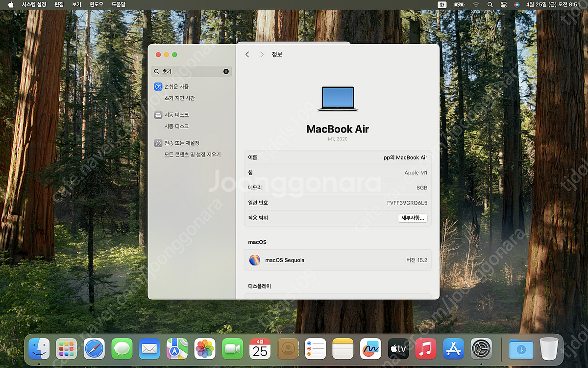Open Reminders from the Dock
The height and width of the screenshot is (368, 588).
(x=316, y=349)
